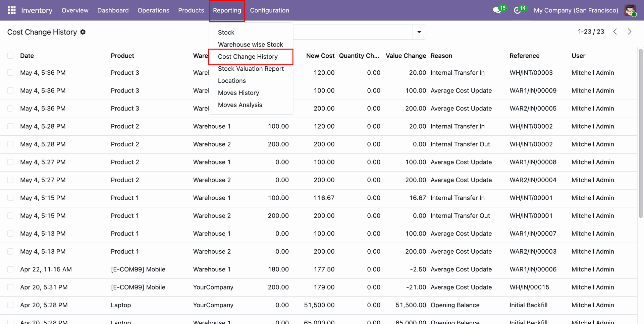Choose Stock Valuation Report menu entry
The height and width of the screenshot is (324, 644).
coord(251,69)
